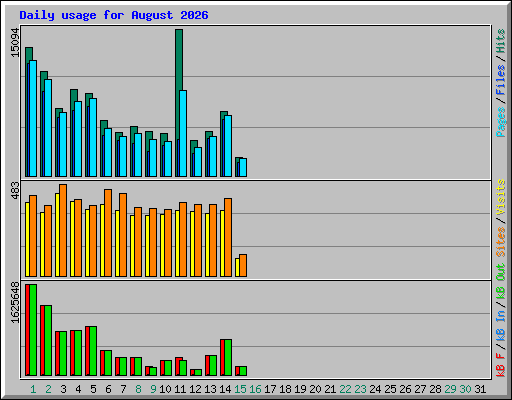Click day 9 on the x-axis
Viewport: 512px width, 400px height.
coord(153,389)
